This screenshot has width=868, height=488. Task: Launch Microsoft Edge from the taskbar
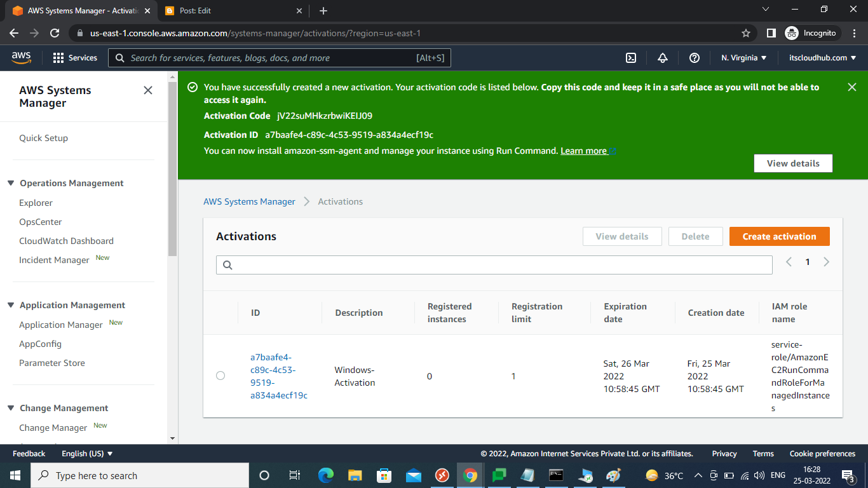[326, 475]
